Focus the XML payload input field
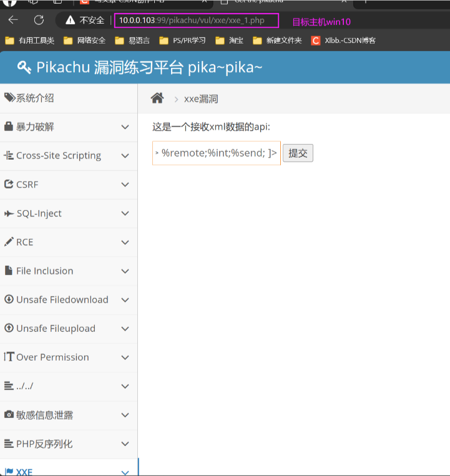 [x=217, y=153]
